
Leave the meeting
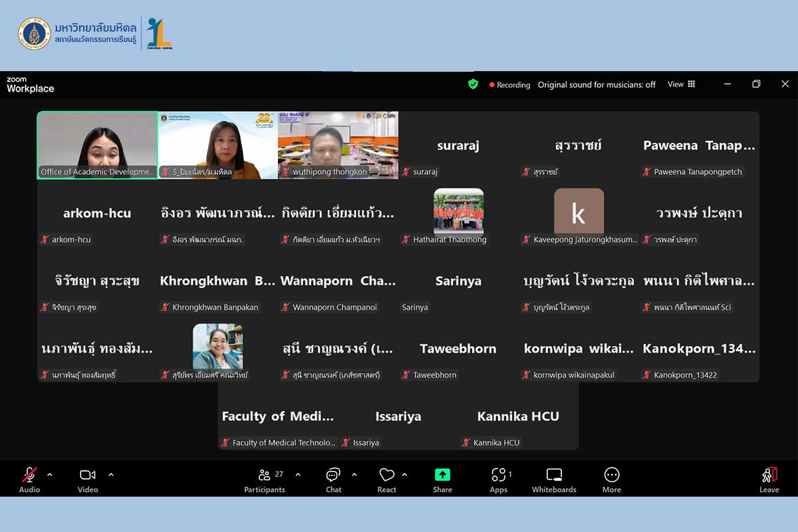pyautogui.click(x=769, y=479)
